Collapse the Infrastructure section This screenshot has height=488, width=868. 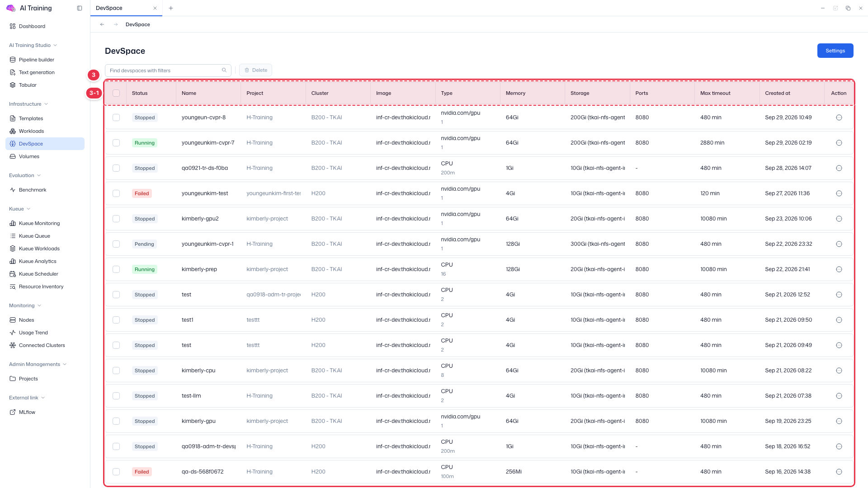pyautogui.click(x=28, y=104)
